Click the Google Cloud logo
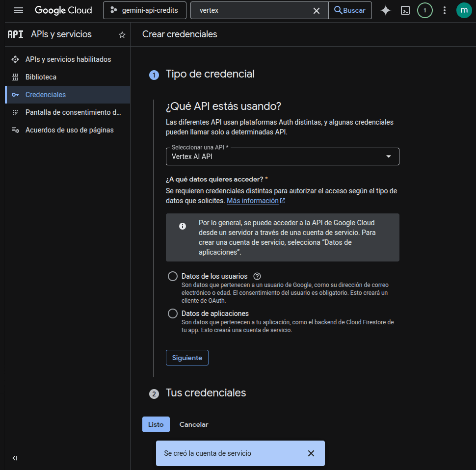 point(63,10)
